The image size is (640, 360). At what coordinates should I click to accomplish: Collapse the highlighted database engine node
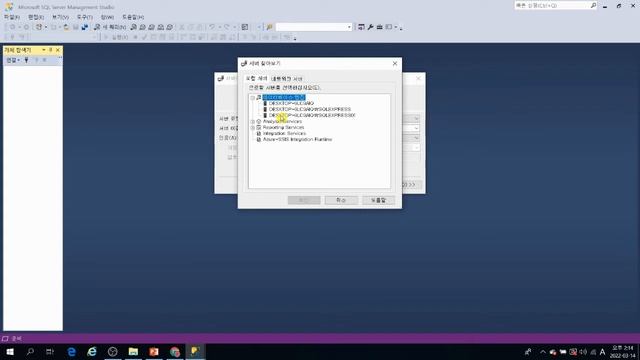tap(253, 98)
